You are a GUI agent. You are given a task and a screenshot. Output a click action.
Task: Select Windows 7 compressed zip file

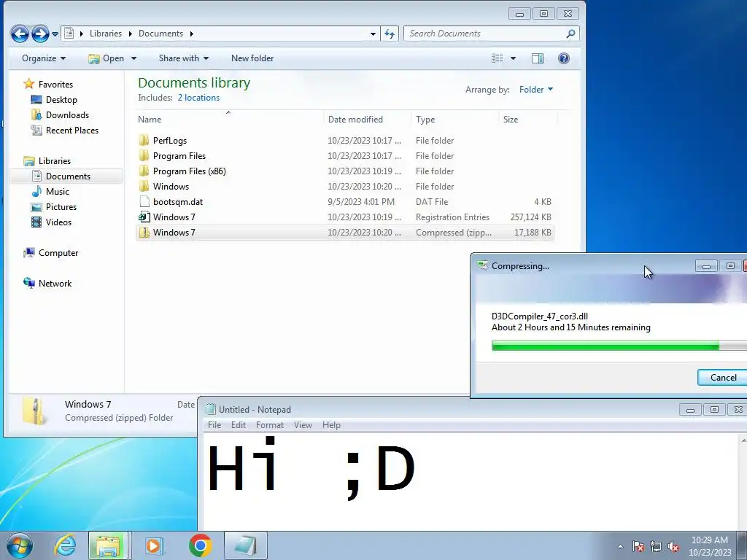pos(345,233)
